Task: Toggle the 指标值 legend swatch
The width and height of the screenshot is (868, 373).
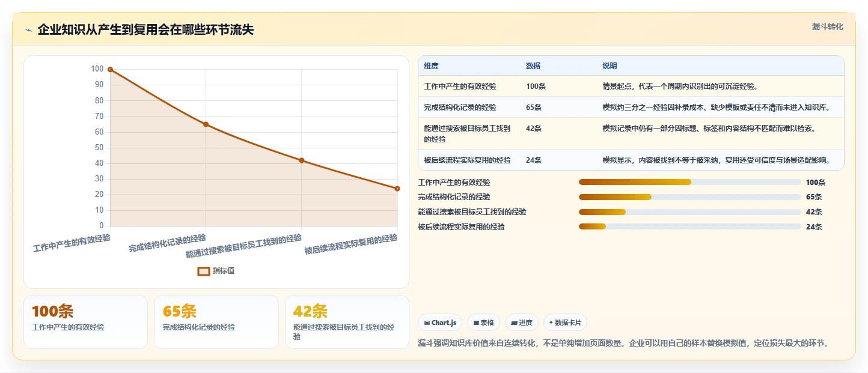Action: 204,271
